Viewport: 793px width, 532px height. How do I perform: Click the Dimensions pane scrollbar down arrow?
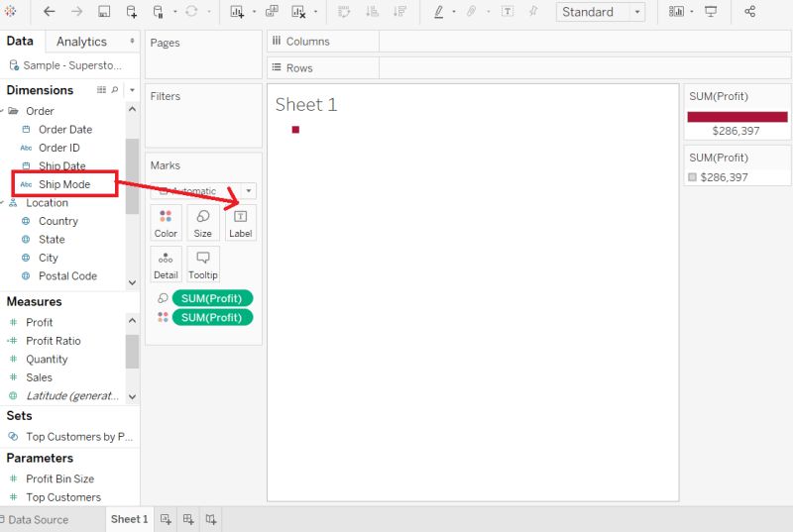(x=132, y=282)
